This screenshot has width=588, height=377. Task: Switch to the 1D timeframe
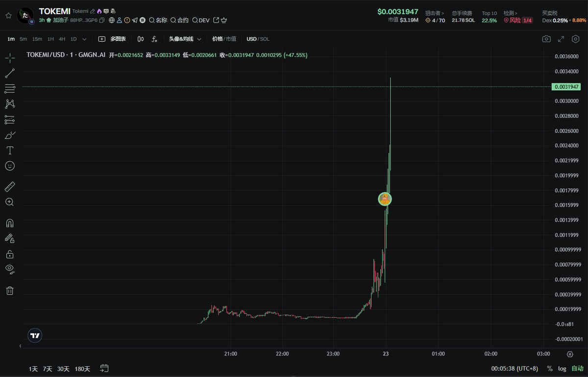point(73,39)
